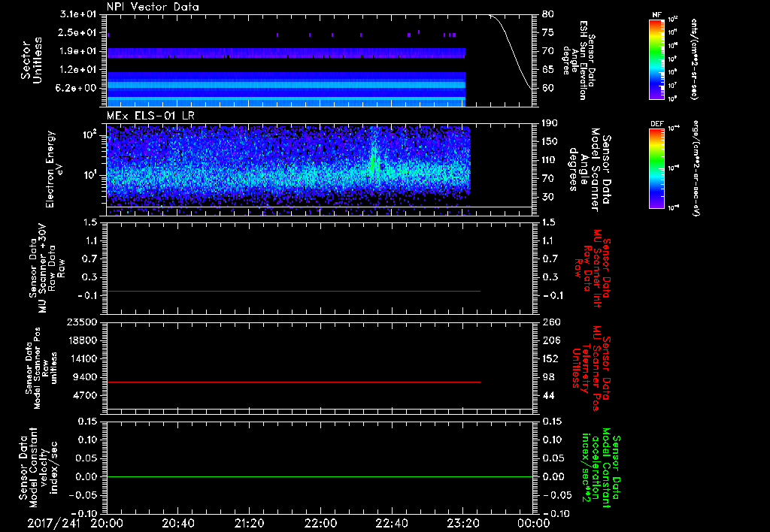Click the '98' telemetry tick label
The height and width of the screenshot is (532, 770).
point(548,377)
